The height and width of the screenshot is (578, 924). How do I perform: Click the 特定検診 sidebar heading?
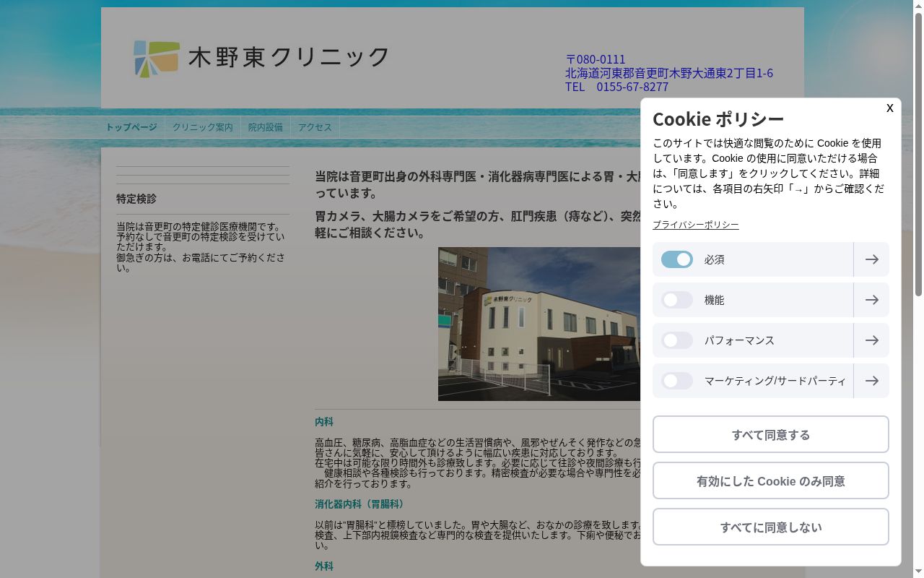point(136,199)
